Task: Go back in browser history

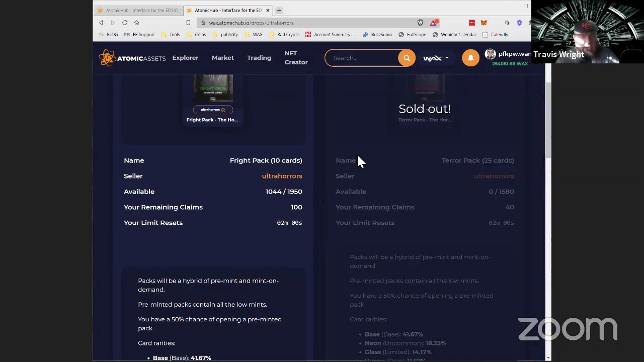Action: (x=101, y=23)
